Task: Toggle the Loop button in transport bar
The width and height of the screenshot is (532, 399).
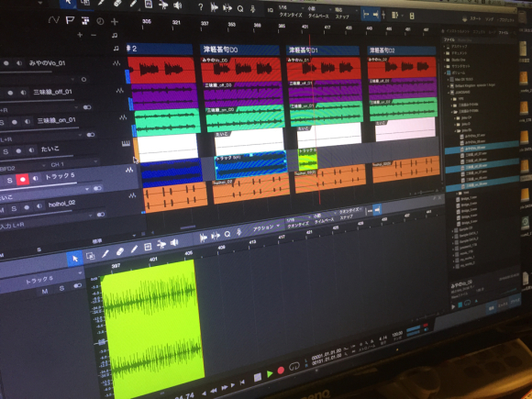Action: click(294, 366)
